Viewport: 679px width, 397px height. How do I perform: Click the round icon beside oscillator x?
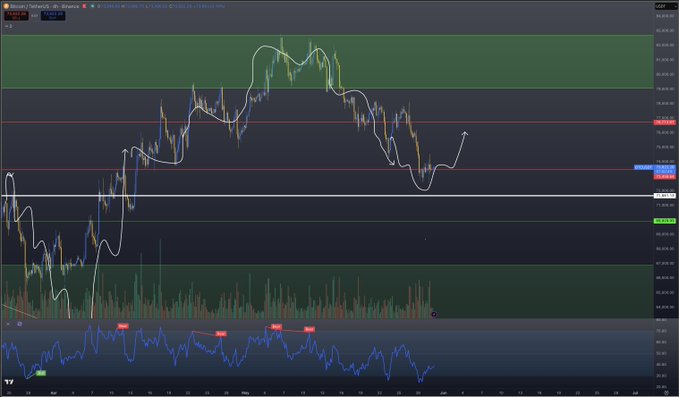[x=19, y=324]
